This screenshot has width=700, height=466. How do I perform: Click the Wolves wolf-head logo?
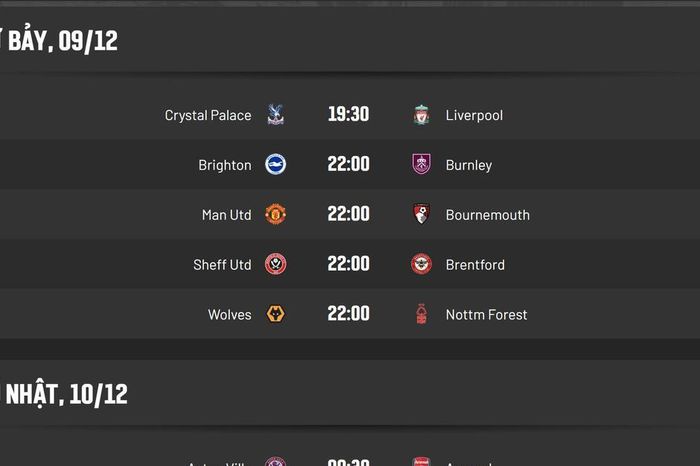pyautogui.click(x=275, y=314)
